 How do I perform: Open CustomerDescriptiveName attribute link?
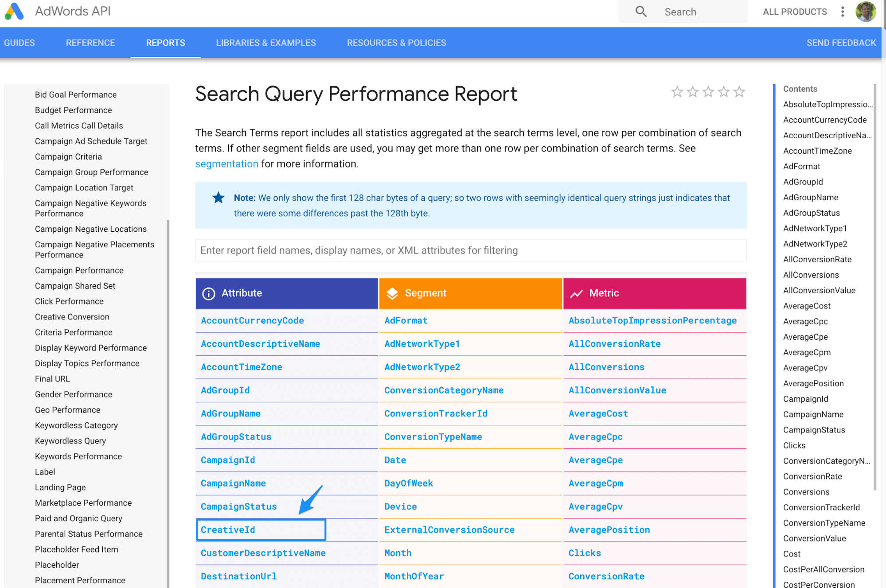263,553
